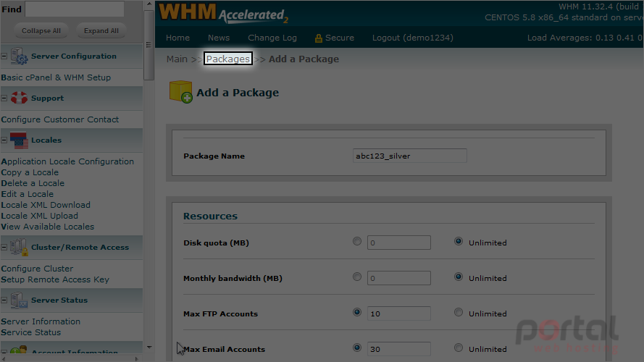Open Delete a Locale link
The width and height of the screenshot is (644, 362).
pos(33,183)
